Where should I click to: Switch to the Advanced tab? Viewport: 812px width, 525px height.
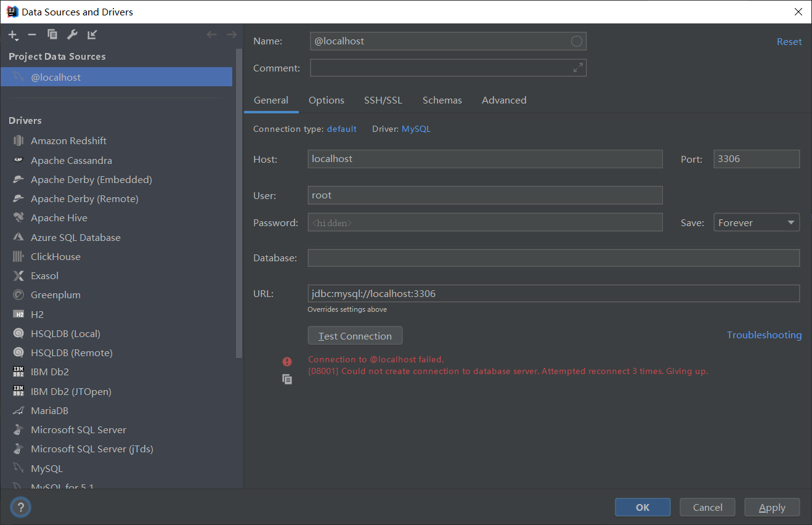click(x=504, y=100)
